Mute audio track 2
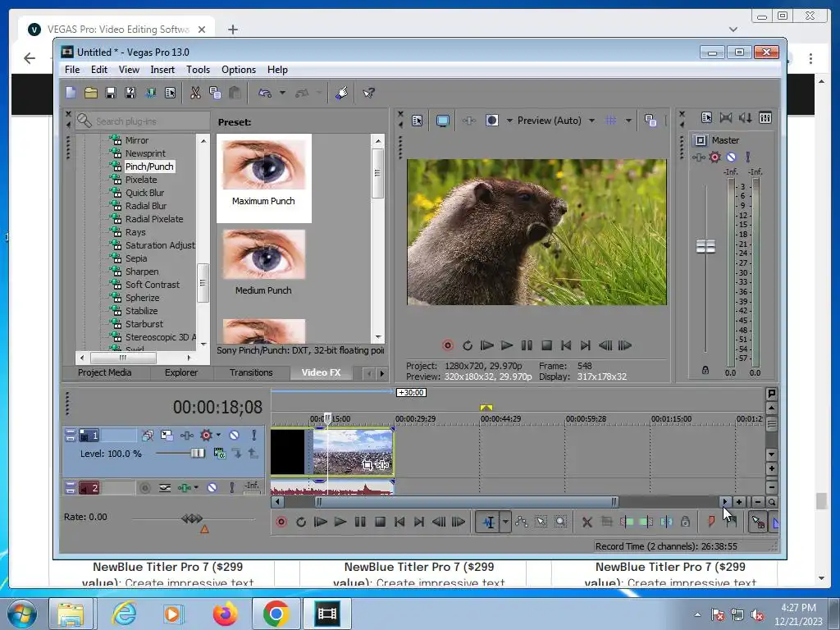 click(212, 488)
